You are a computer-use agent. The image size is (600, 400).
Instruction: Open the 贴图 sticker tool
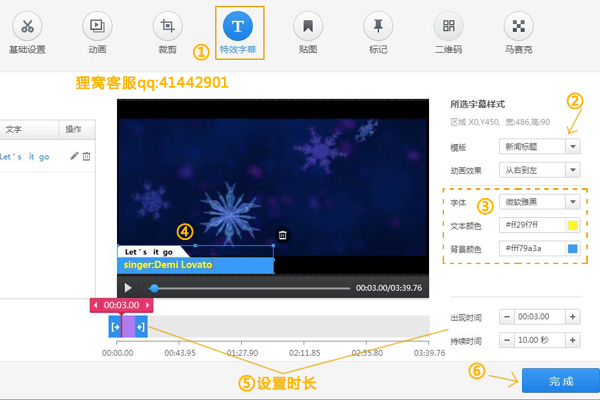point(308,33)
